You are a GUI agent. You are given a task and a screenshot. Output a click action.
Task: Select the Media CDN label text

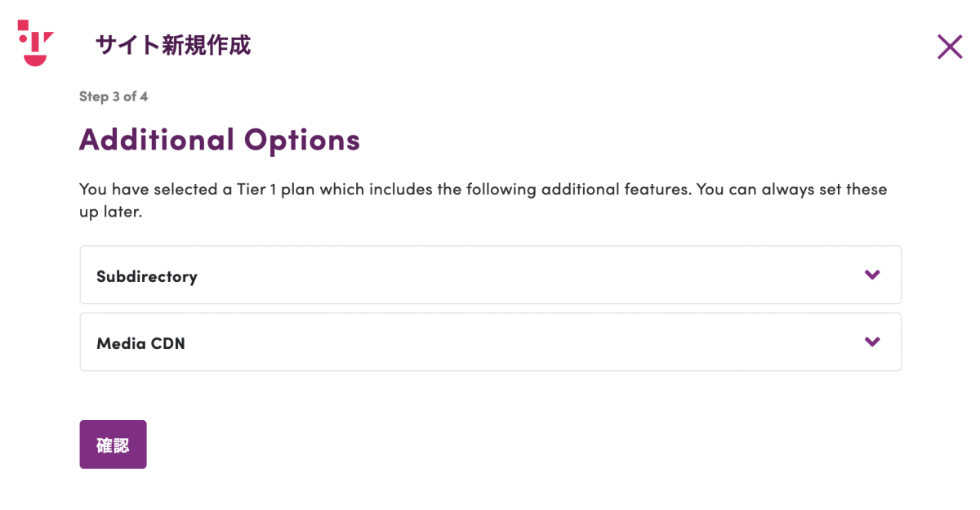click(x=140, y=343)
